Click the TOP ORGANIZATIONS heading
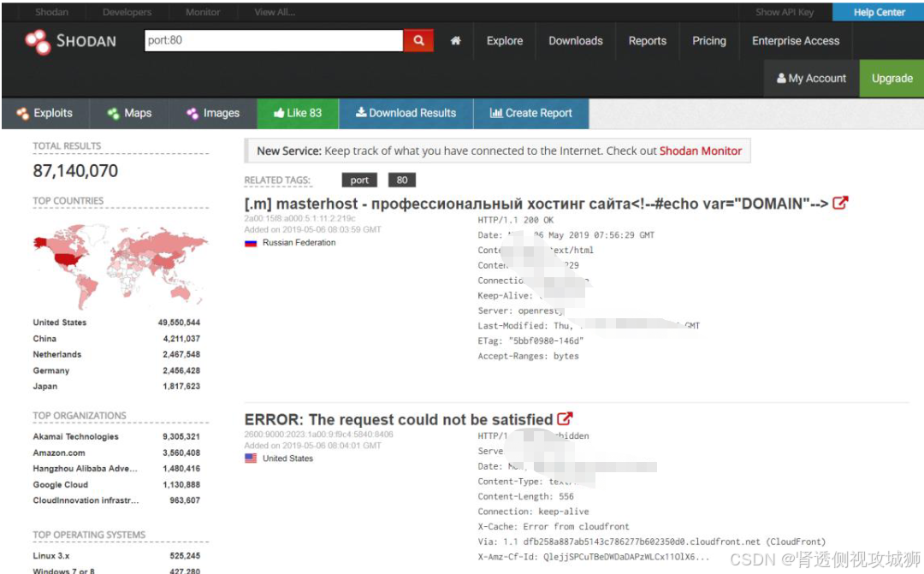This screenshot has width=924, height=574. [80, 416]
